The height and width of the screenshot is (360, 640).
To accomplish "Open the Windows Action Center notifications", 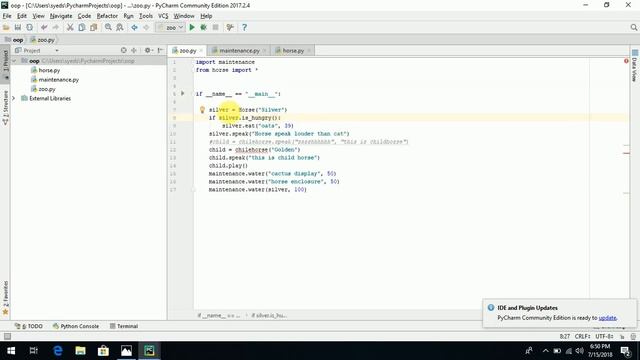I will pos(625,351).
